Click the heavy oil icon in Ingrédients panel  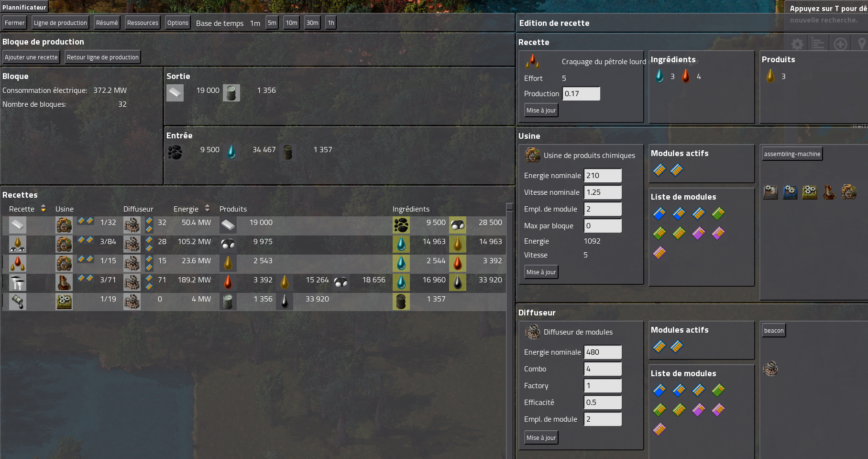686,76
